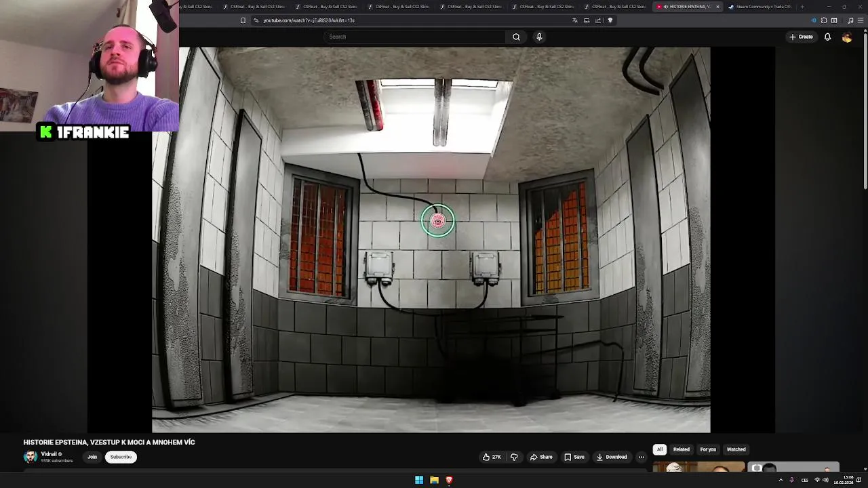868x488 pixels.
Task: Click the 555K subscribers text
Action: pyautogui.click(x=57, y=461)
